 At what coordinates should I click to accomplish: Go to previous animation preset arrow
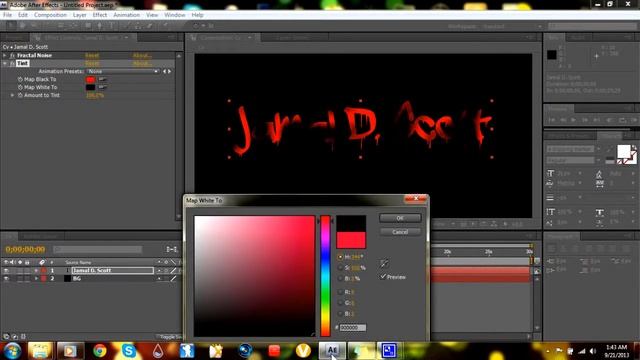164,71
